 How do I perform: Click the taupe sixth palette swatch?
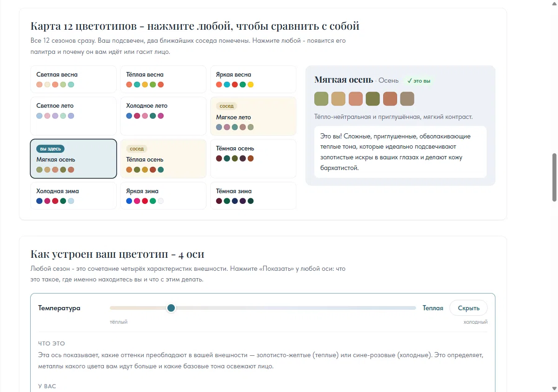tap(407, 99)
